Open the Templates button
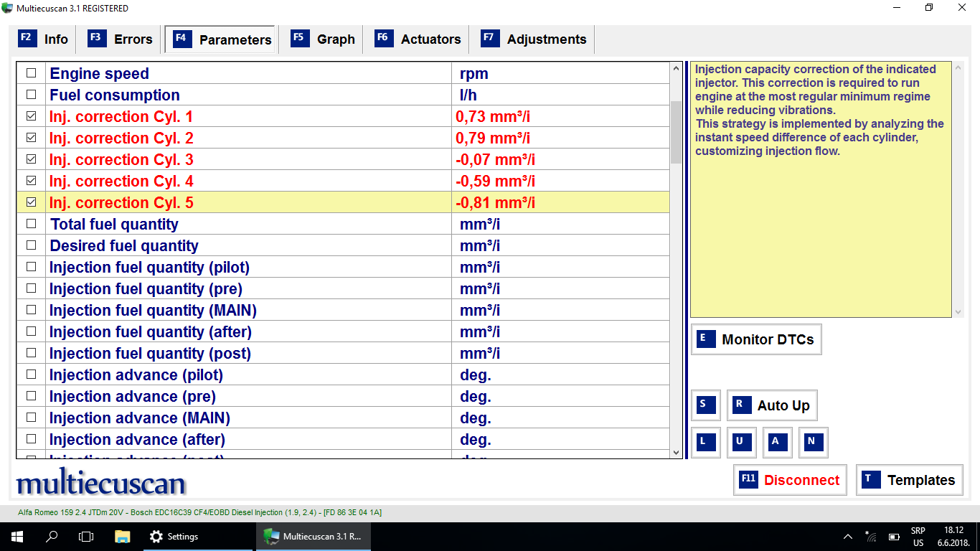 click(910, 480)
